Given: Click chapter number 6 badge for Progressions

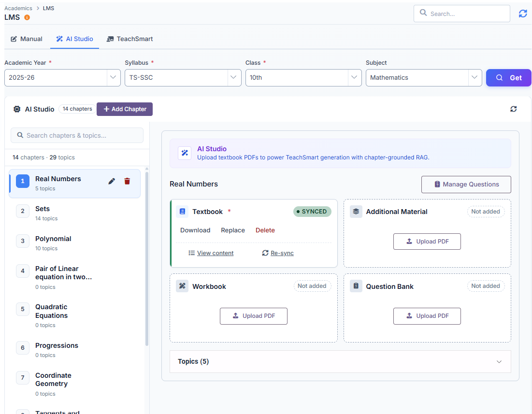Looking at the screenshot, I should click(23, 347).
